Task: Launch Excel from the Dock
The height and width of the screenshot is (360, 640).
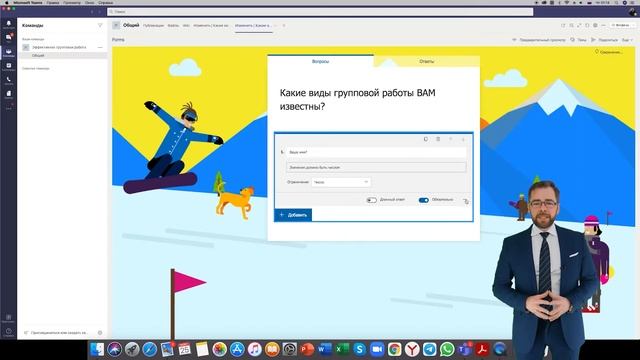Action: pos(342,349)
